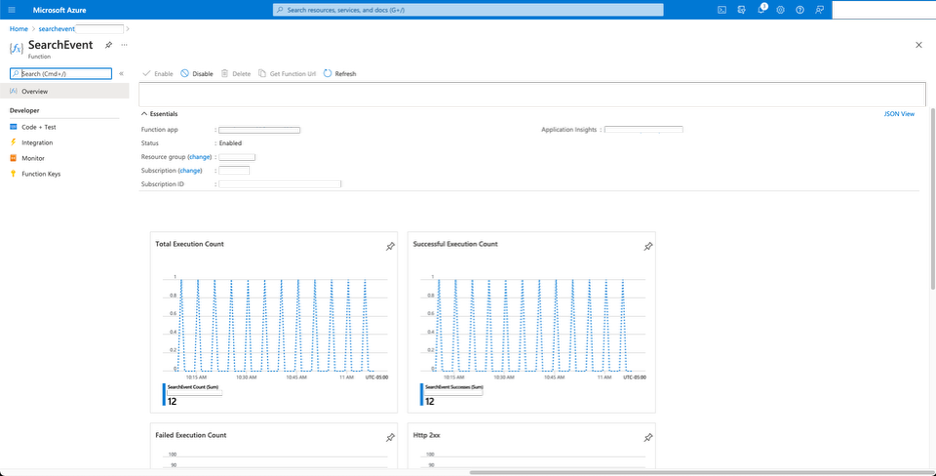Click the SearchEvent Count (Sum) legend
The width and height of the screenshot is (936, 476).
coord(194,387)
